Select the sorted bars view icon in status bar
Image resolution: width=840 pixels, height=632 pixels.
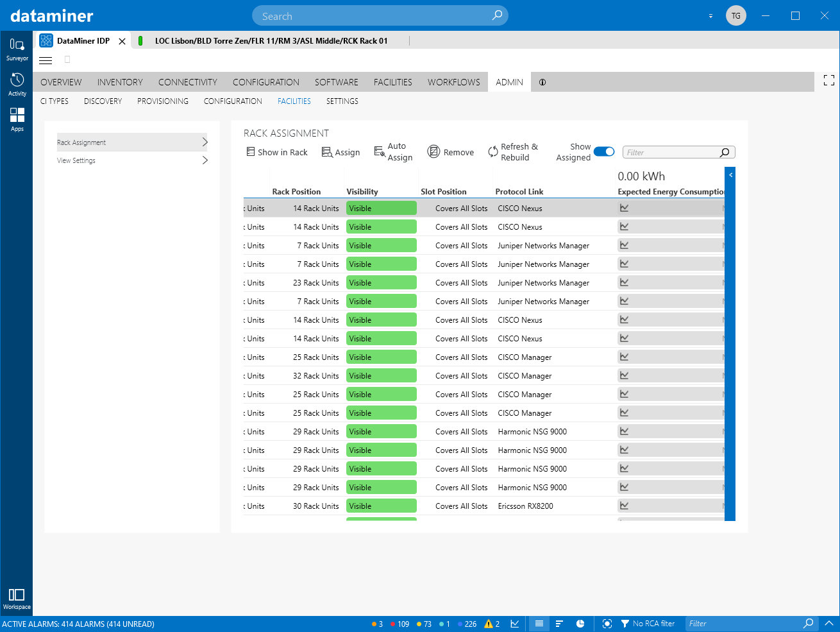pos(559,624)
